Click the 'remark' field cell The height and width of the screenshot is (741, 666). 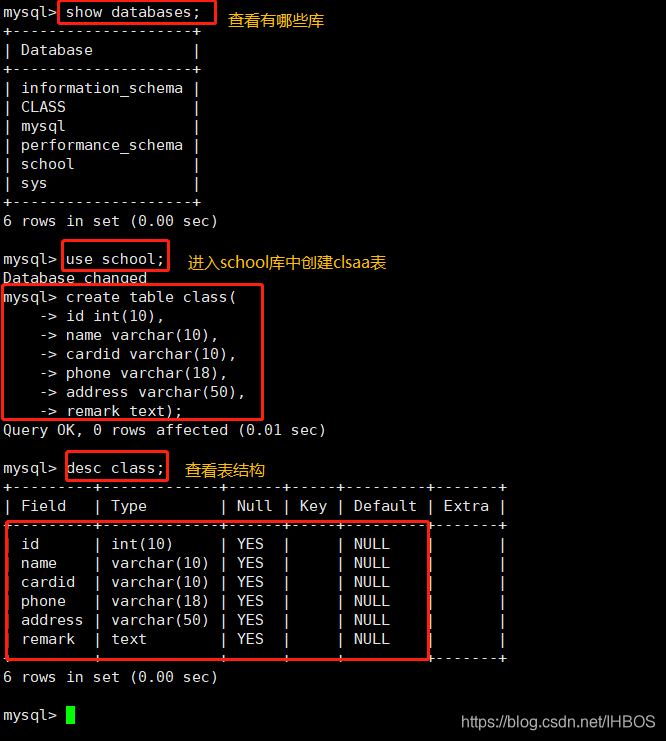click(48, 639)
